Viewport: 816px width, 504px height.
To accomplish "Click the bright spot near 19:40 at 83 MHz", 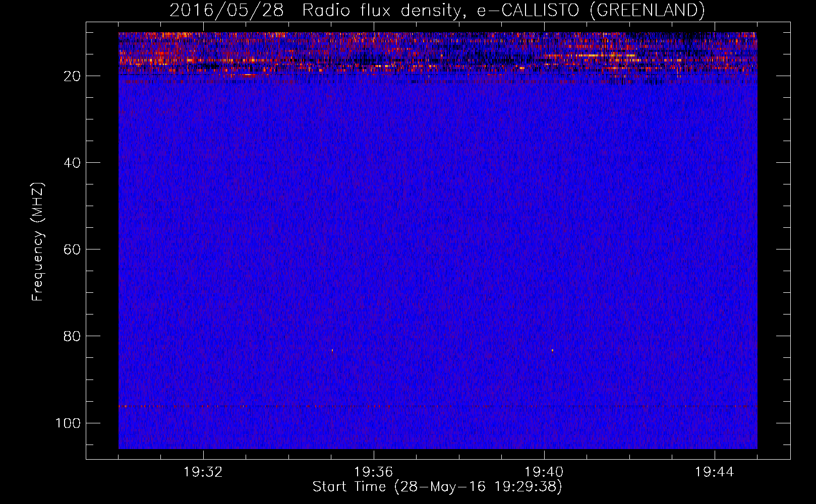I will [552, 350].
